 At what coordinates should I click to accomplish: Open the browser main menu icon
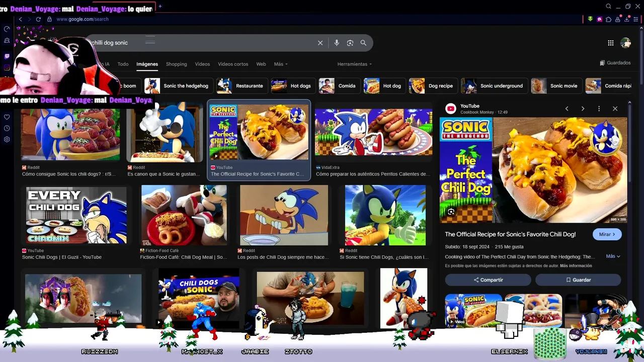[636, 19]
